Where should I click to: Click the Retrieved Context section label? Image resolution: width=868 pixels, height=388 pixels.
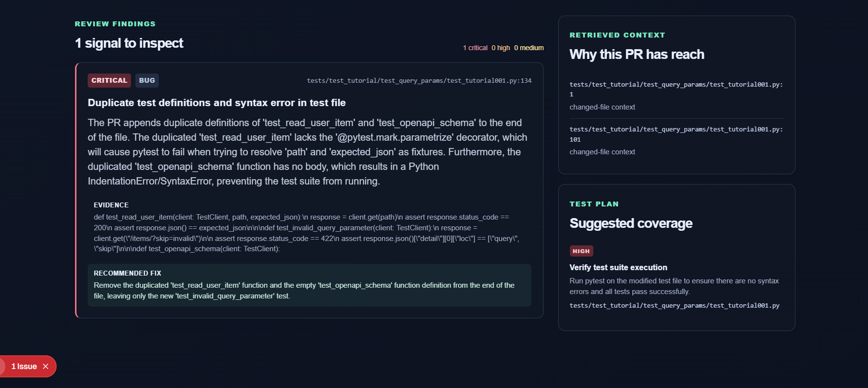click(617, 35)
